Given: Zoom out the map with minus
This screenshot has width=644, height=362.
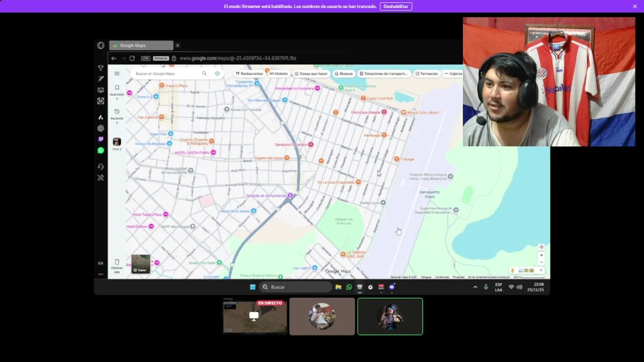Looking at the screenshot, I should [541, 262].
